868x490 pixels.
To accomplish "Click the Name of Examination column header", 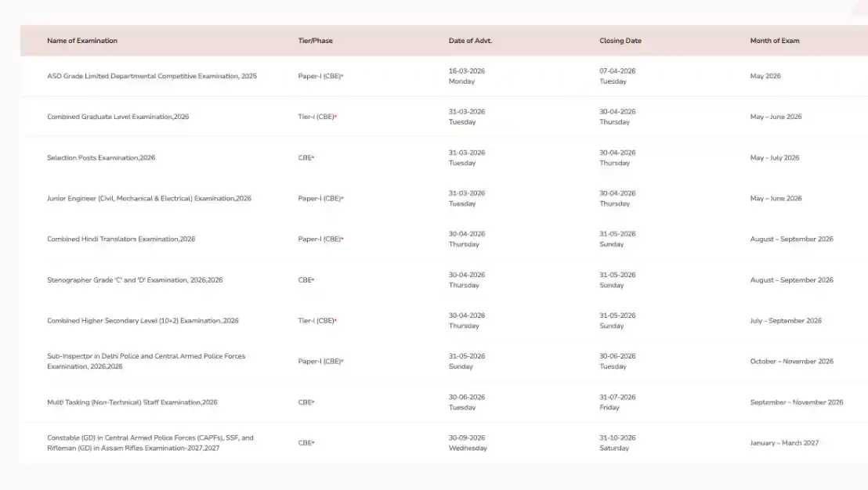I will (82, 41).
